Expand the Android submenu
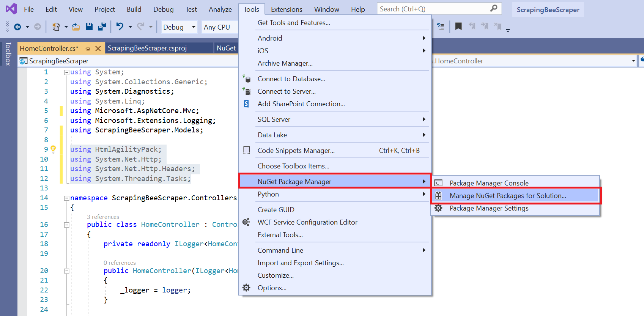 pos(335,38)
